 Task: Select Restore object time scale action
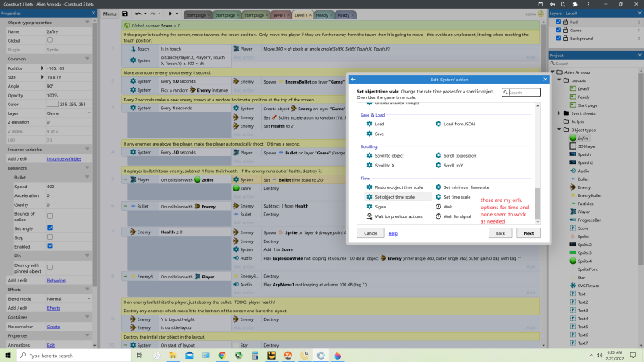click(394, 187)
